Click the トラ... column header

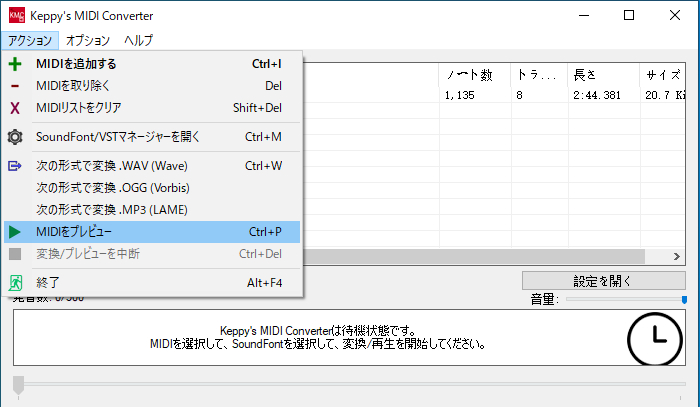point(539,75)
